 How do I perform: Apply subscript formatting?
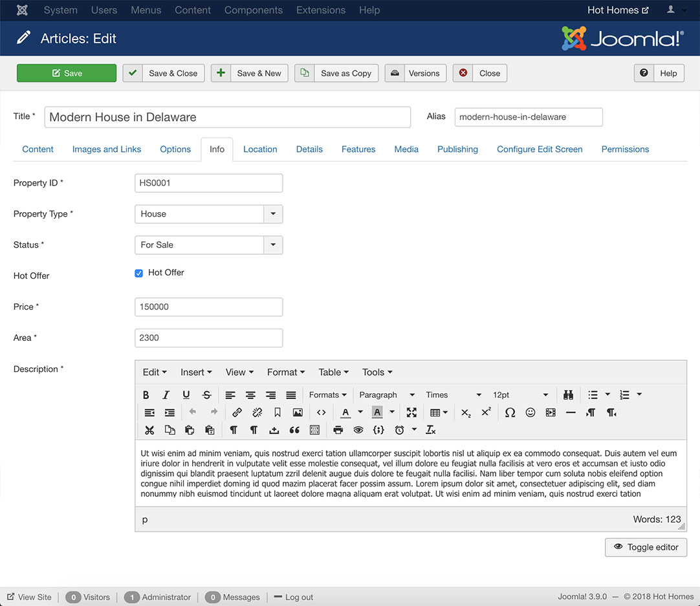click(466, 413)
